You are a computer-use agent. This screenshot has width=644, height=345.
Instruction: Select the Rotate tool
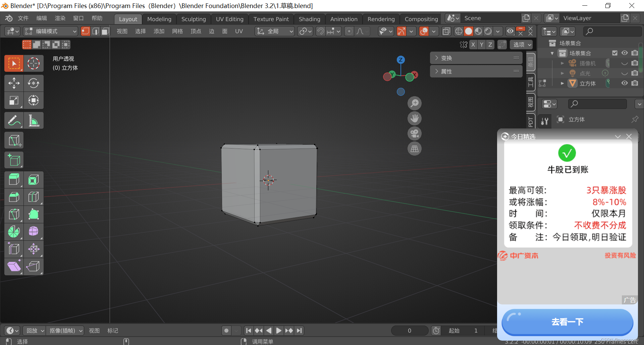34,83
